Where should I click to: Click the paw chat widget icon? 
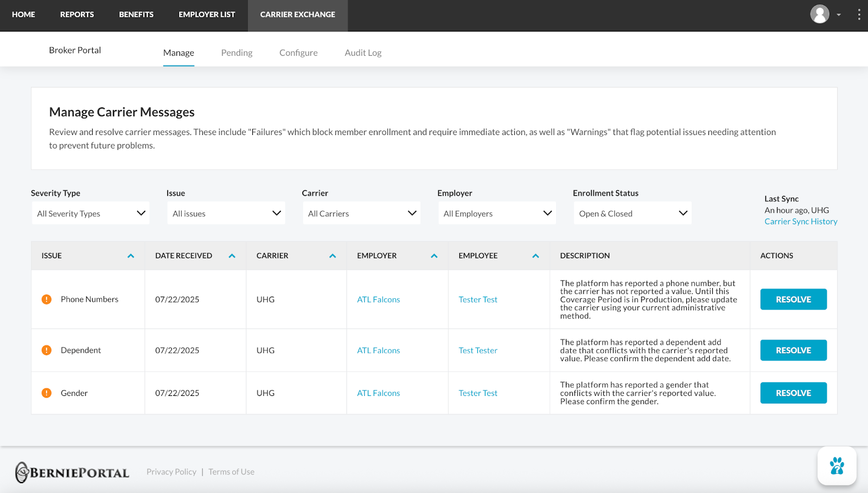837,466
